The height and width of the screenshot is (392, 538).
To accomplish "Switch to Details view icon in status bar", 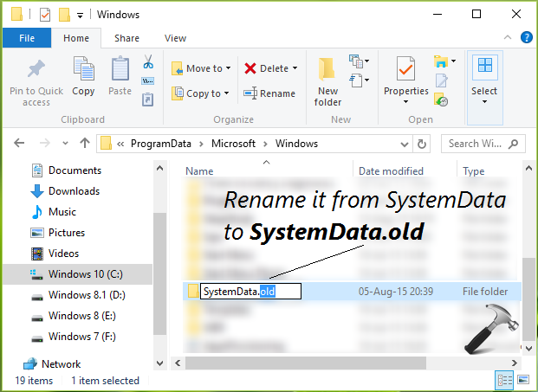I will [505, 381].
